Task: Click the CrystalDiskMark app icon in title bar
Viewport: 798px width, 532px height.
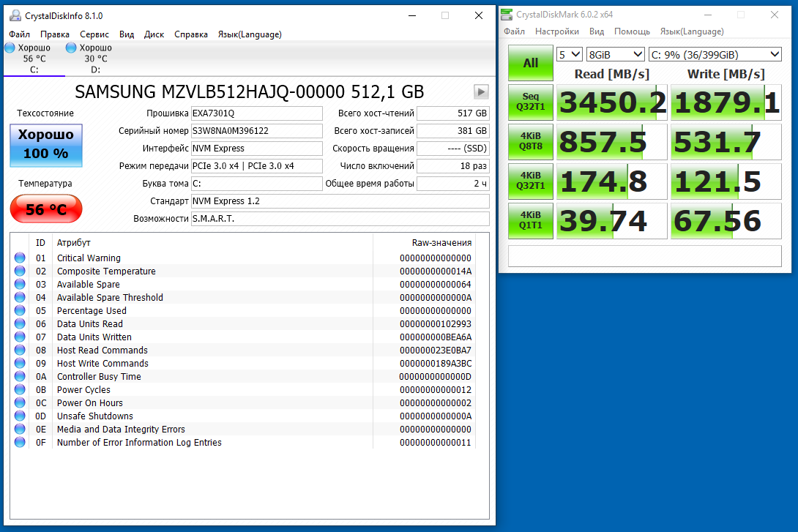Action: [x=507, y=15]
